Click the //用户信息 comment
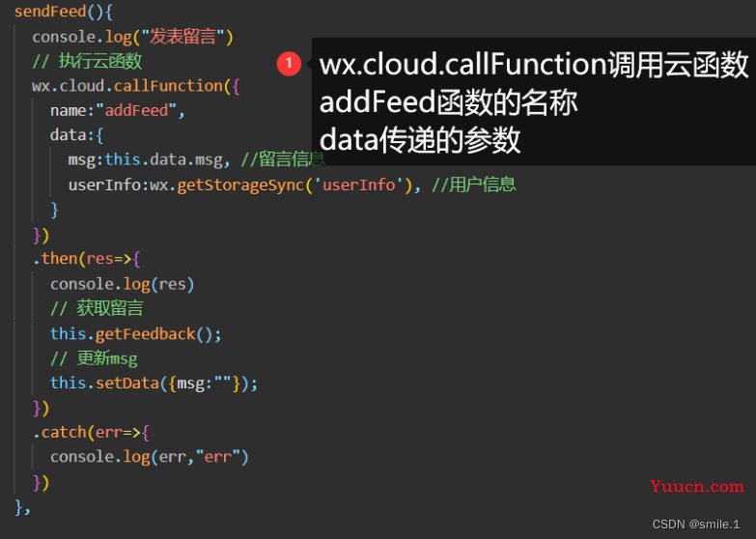 tap(474, 184)
